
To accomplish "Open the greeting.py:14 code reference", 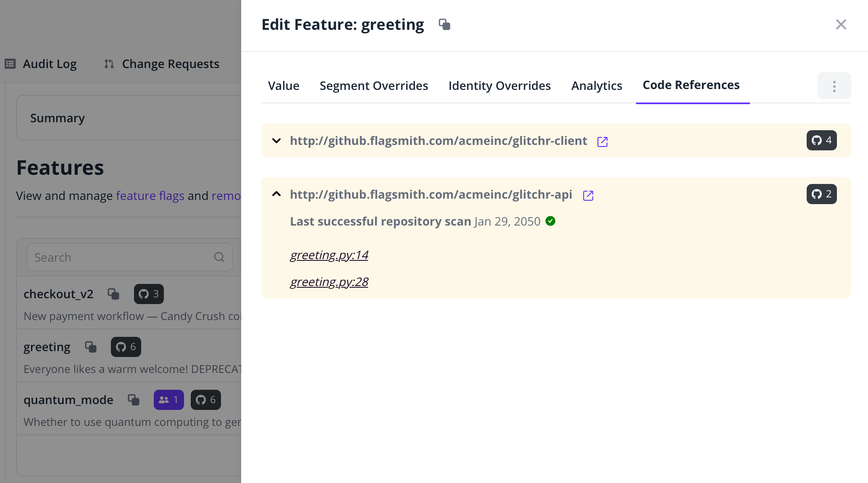I will (x=329, y=255).
